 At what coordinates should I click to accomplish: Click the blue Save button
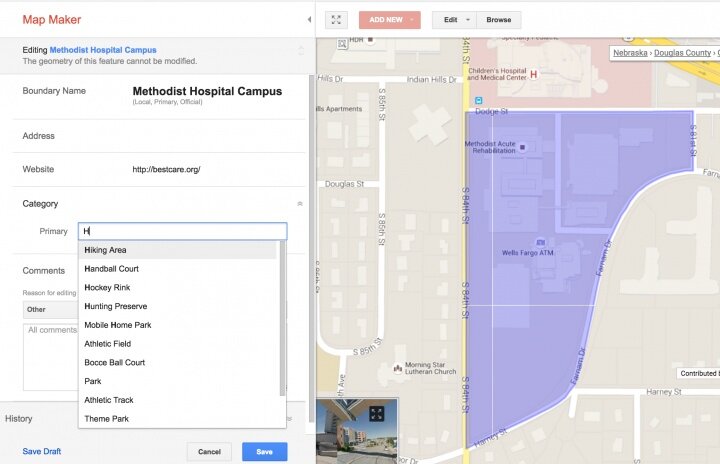(x=264, y=452)
